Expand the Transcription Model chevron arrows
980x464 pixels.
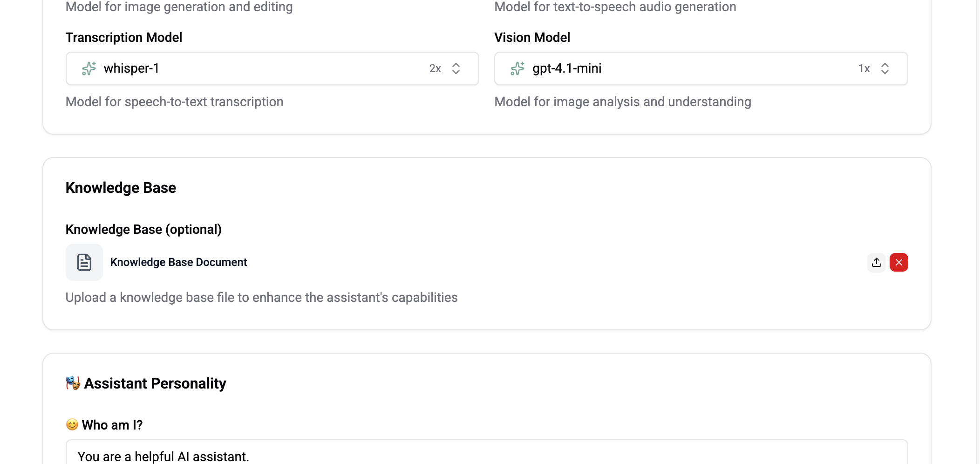[456, 68]
